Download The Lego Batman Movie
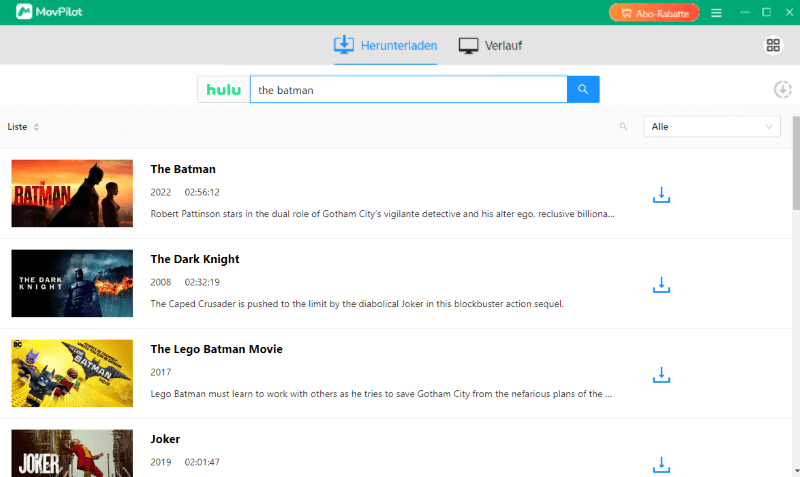 pyautogui.click(x=661, y=375)
